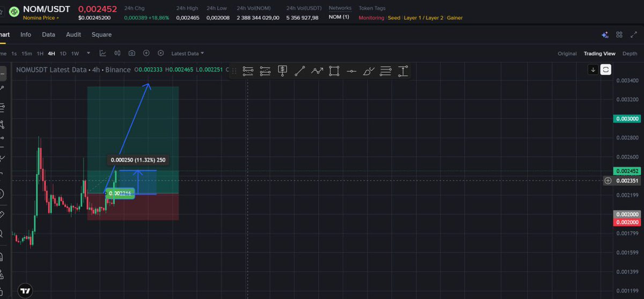Click the 24h Vol(USDT) value

pyautogui.click(x=302, y=18)
